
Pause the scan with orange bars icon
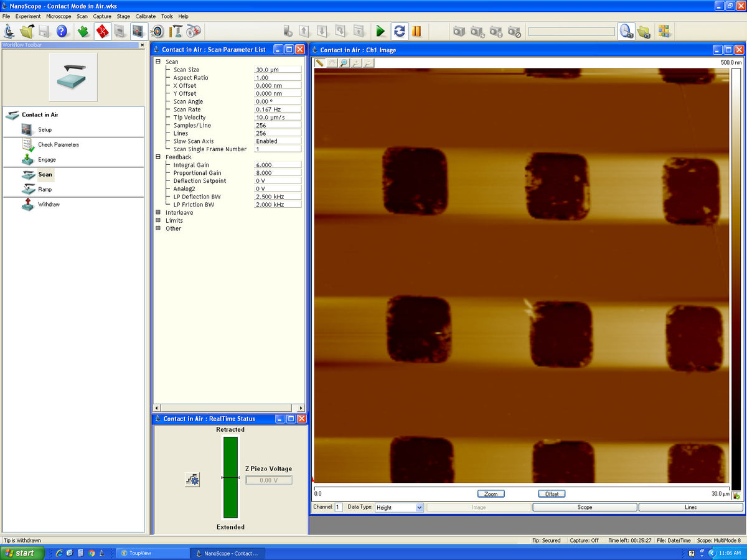click(x=416, y=31)
